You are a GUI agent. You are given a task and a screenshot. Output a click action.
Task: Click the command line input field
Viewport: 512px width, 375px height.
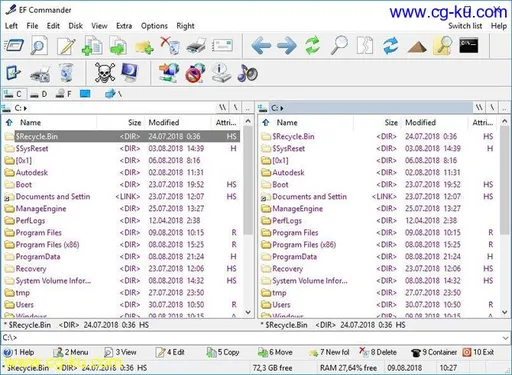point(256,338)
